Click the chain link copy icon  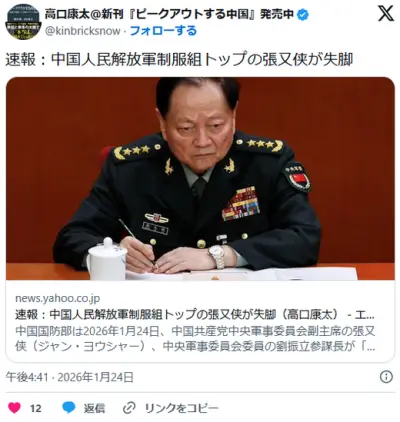[129, 408]
